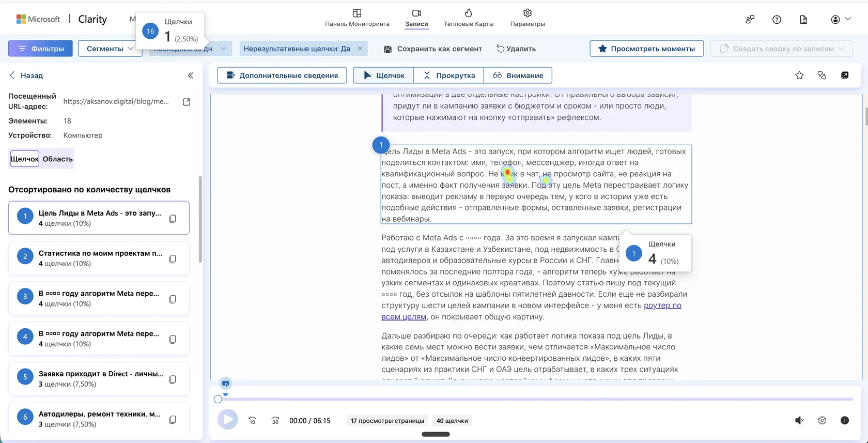This screenshot has height=443, width=868.
Task: Remove the Нерезультативные щелчки filter
Action: tap(360, 49)
